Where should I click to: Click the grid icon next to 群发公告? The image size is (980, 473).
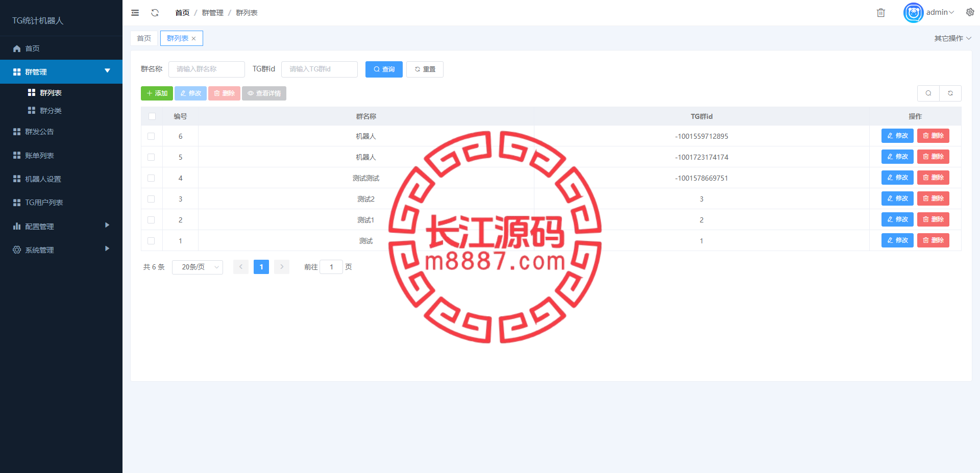pos(17,132)
